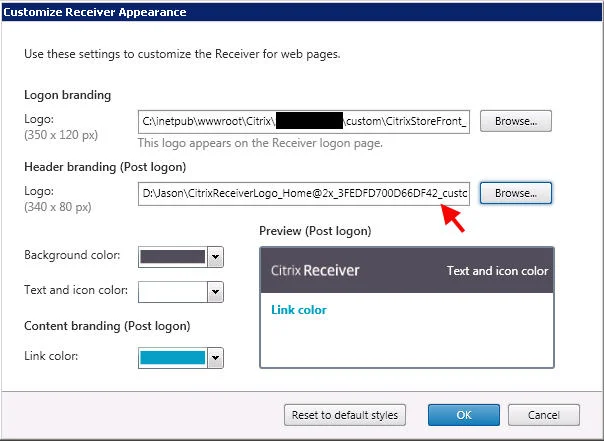Confirm changes with the OK button
This screenshot has height=441, width=604.
pyautogui.click(x=464, y=415)
